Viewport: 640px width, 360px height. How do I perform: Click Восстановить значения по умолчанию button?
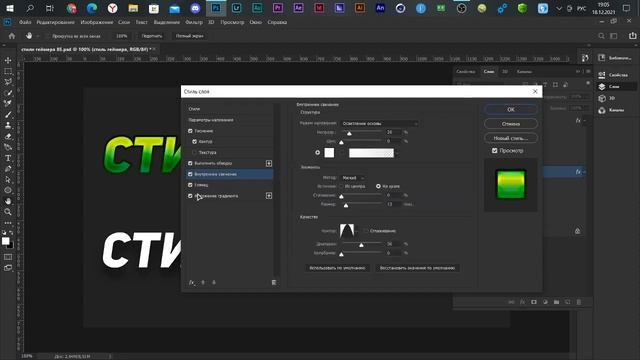point(418,268)
